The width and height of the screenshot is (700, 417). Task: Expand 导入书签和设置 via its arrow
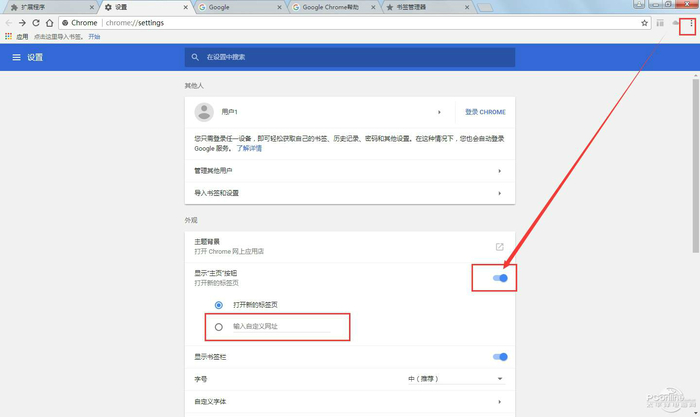point(500,193)
